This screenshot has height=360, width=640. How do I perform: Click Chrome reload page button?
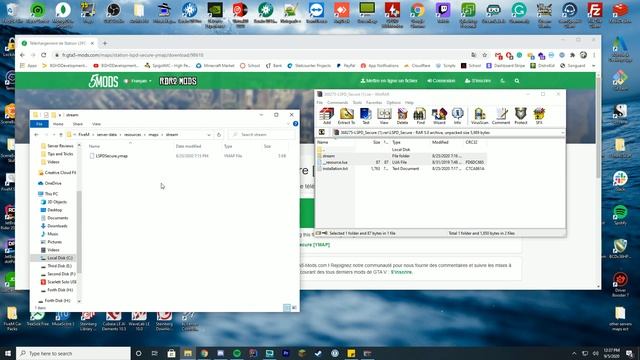click(44, 55)
